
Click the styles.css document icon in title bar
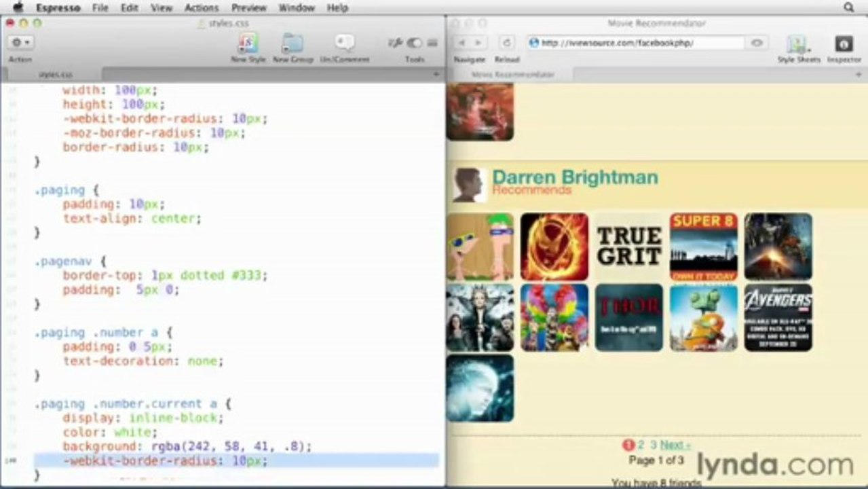coord(201,23)
